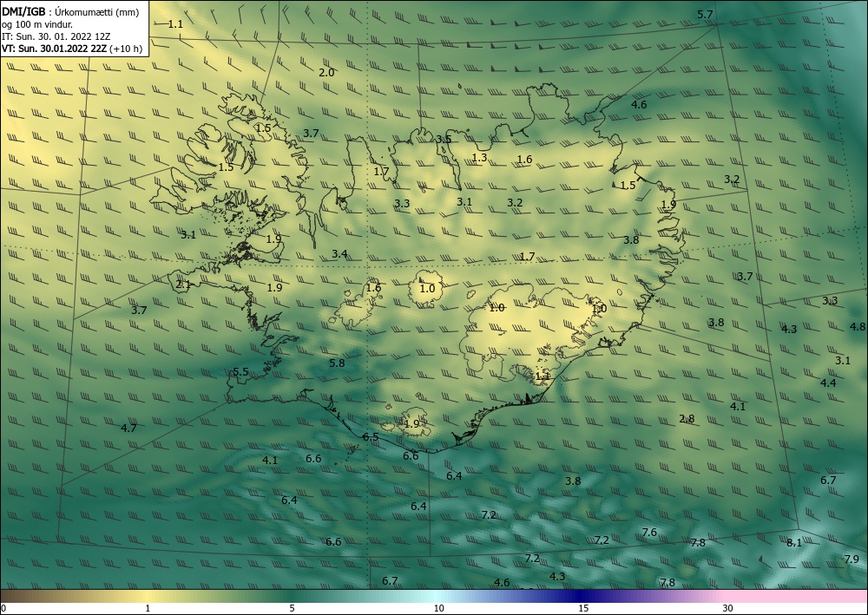Screen dimensions: 868x615
Task: Click the 1.3 value in north Iceland
Action: coord(479,158)
